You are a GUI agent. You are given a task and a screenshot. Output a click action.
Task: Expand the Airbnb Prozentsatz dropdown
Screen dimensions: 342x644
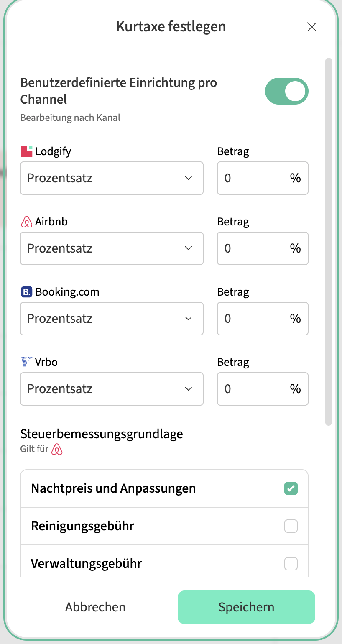click(112, 248)
